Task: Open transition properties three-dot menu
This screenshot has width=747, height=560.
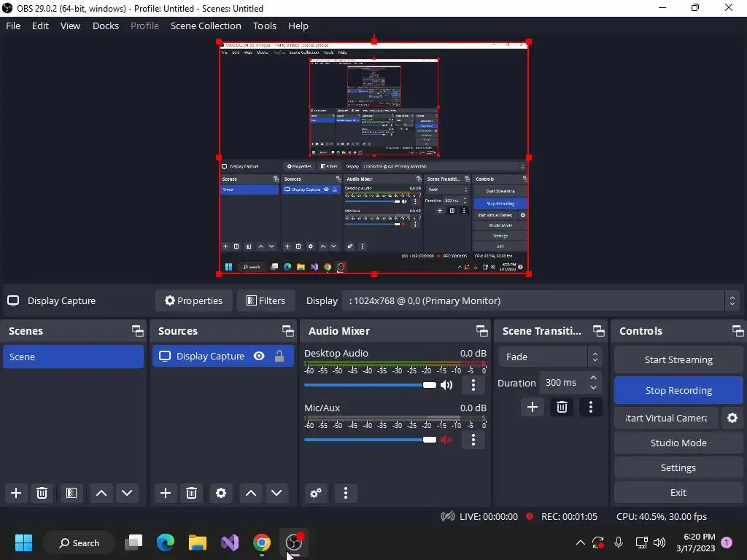Action: tap(591, 407)
